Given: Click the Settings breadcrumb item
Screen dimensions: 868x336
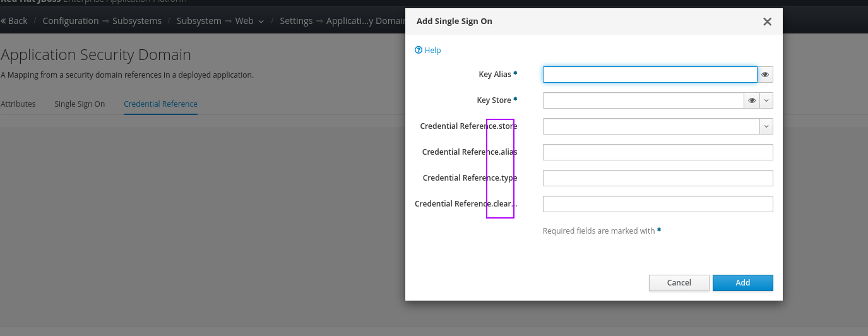Looking at the screenshot, I should pyautogui.click(x=296, y=21).
